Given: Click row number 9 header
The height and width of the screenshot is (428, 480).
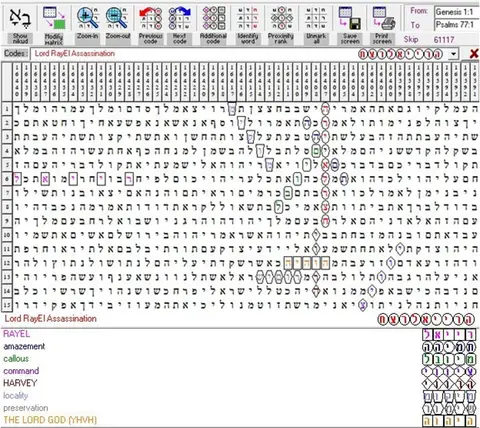Looking at the screenshot, I should click(7, 221).
